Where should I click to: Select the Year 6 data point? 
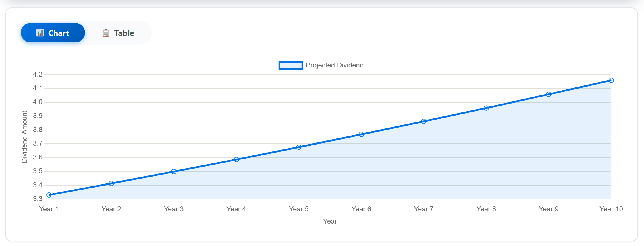click(361, 134)
